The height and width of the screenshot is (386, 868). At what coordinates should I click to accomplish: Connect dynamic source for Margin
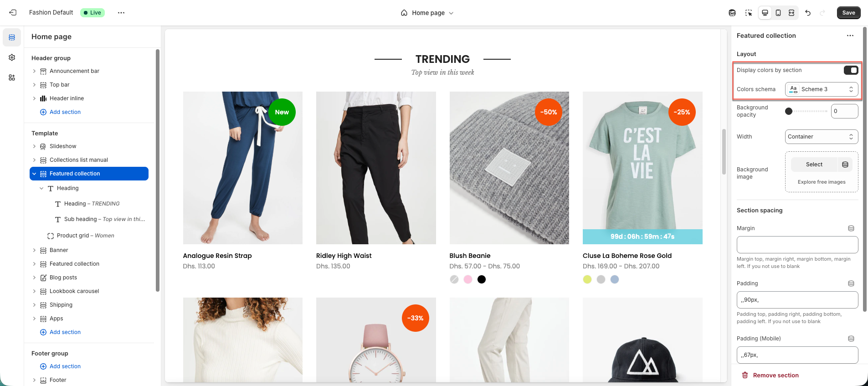tap(851, 228)
